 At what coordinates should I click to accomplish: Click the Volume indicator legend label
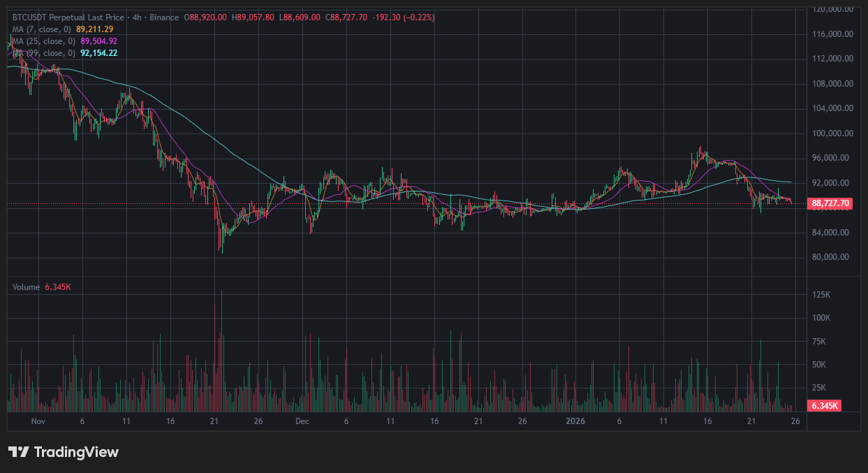27,286
